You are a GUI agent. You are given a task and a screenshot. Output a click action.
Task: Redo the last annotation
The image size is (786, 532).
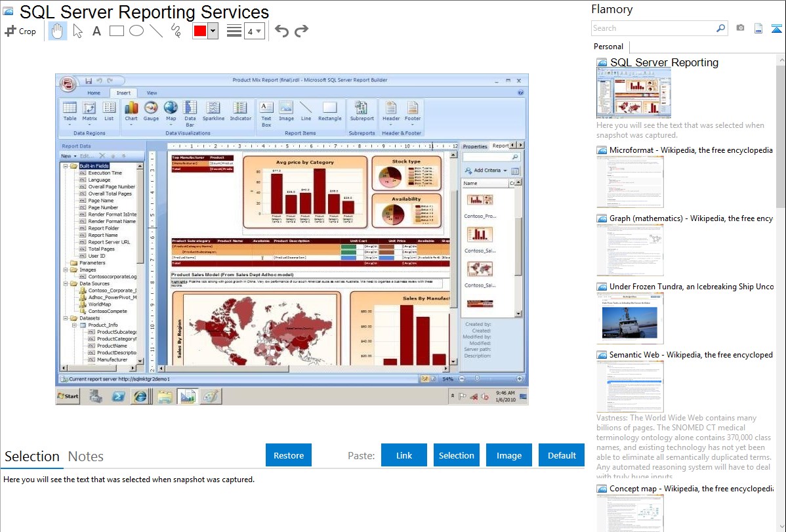point(301,31)
